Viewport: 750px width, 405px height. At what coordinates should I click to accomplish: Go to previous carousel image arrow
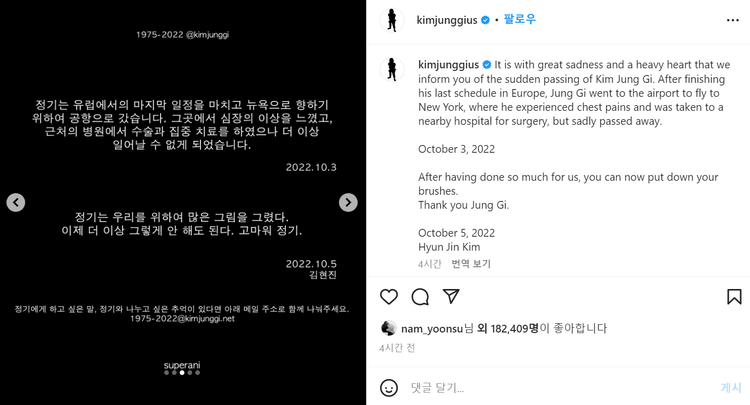(x=16, y=203)
